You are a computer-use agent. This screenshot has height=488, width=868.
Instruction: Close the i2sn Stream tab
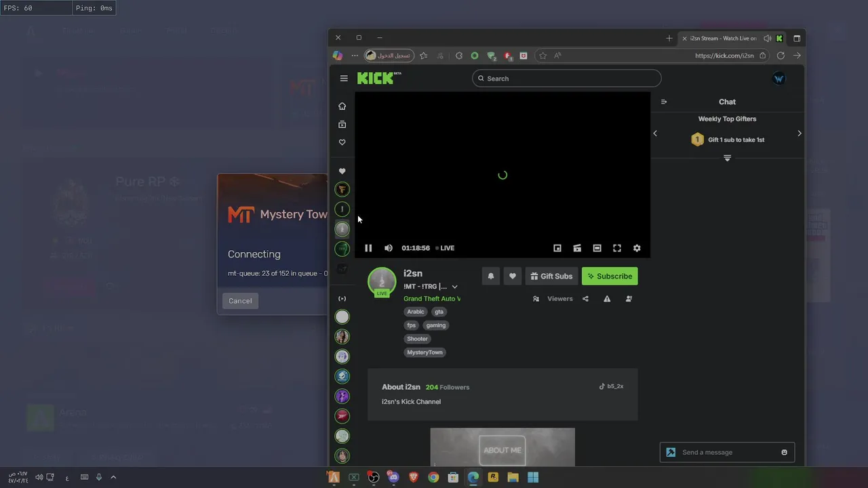[x=684, y=39]
